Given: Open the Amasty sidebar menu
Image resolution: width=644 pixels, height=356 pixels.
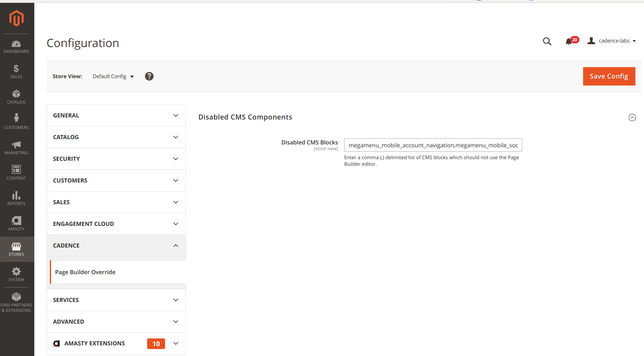Looking at the screenshot, I should point(16,224).
